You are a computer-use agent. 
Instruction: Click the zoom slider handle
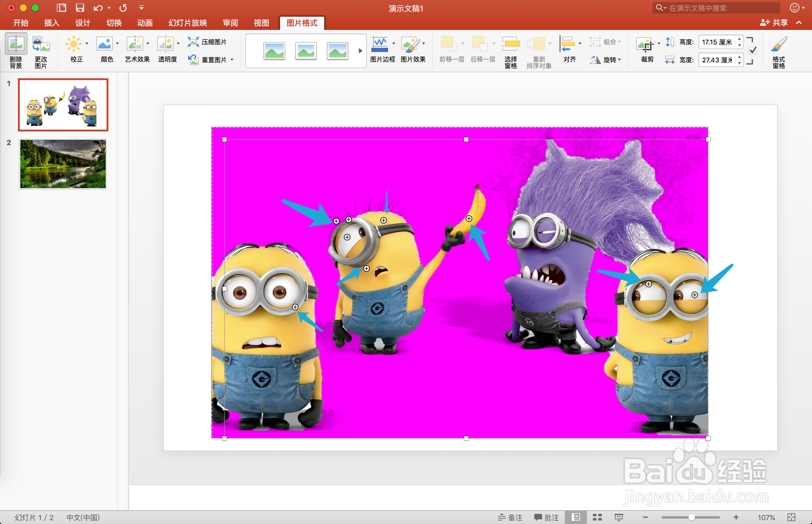tap(691, 517)
